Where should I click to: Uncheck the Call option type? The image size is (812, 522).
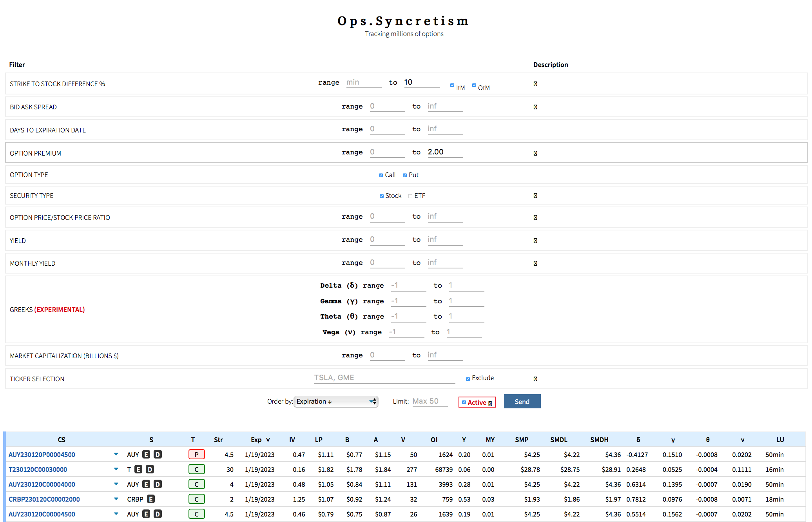(x=381, y=175)
